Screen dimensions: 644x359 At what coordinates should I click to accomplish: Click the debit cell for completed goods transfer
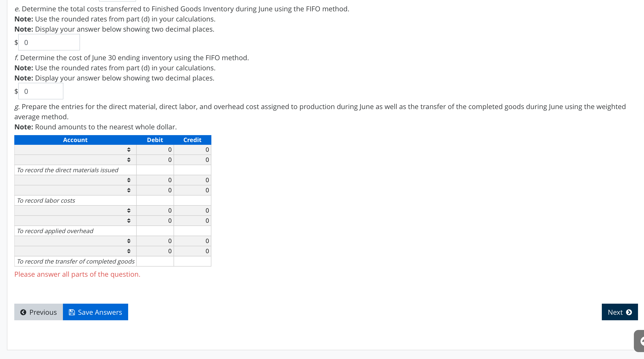coord(155,241)
